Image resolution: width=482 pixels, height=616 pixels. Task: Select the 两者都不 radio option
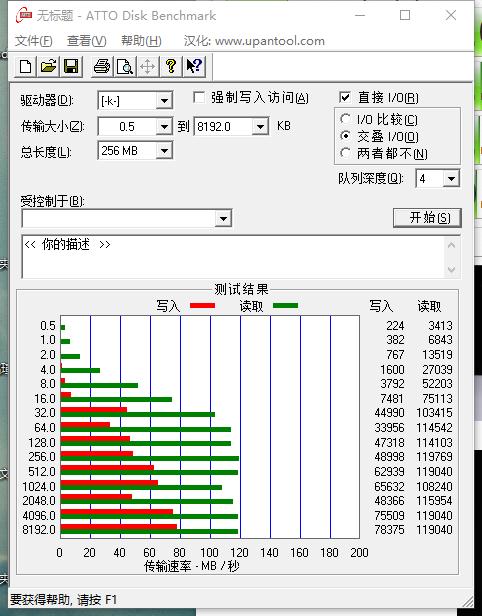point(345,153)
